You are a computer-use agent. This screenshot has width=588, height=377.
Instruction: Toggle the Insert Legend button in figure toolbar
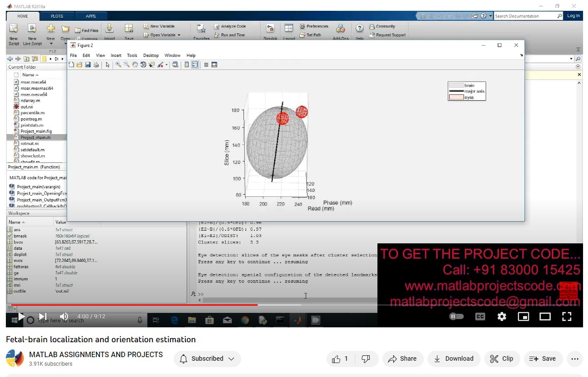195,65
